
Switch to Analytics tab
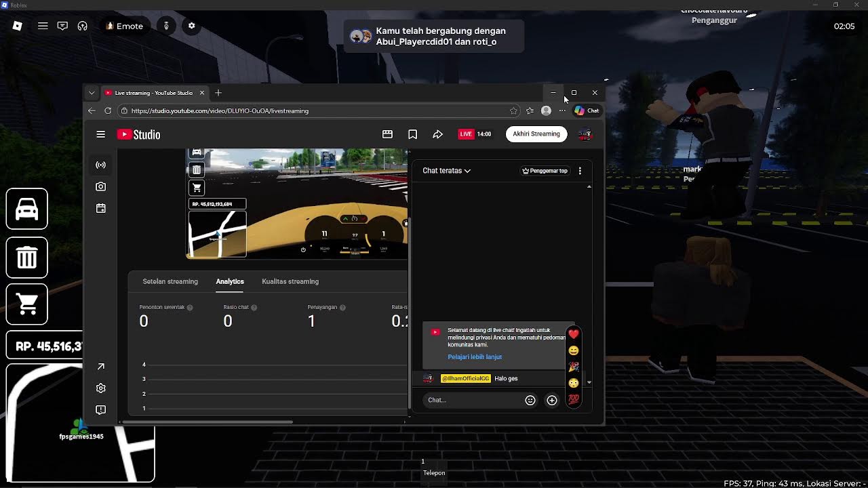click(230, 281)
